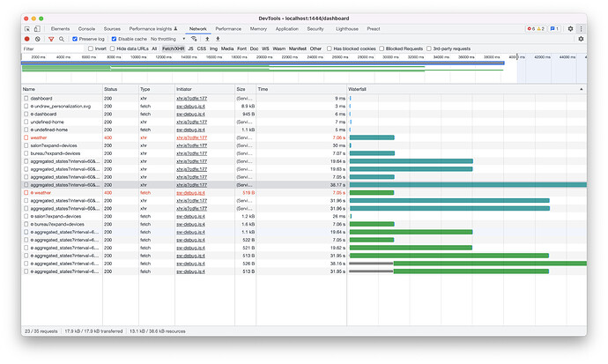Toggle the device toolbar icon
The width and height of the screenshot is (608, 364).
[39, 28]
